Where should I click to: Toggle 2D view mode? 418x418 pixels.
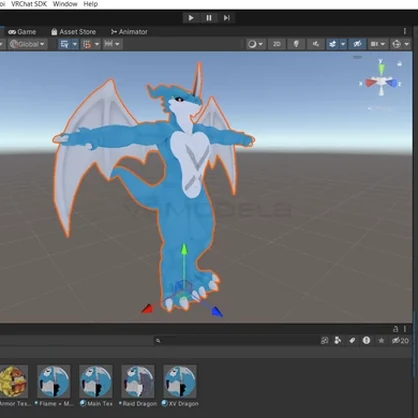tap(277, 44)
